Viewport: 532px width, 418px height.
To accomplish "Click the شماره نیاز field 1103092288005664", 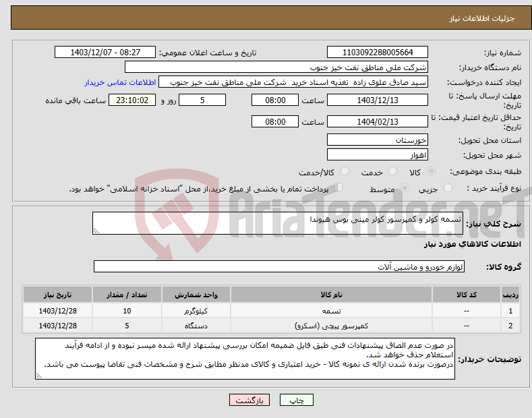I will click(x=378, y=53).
